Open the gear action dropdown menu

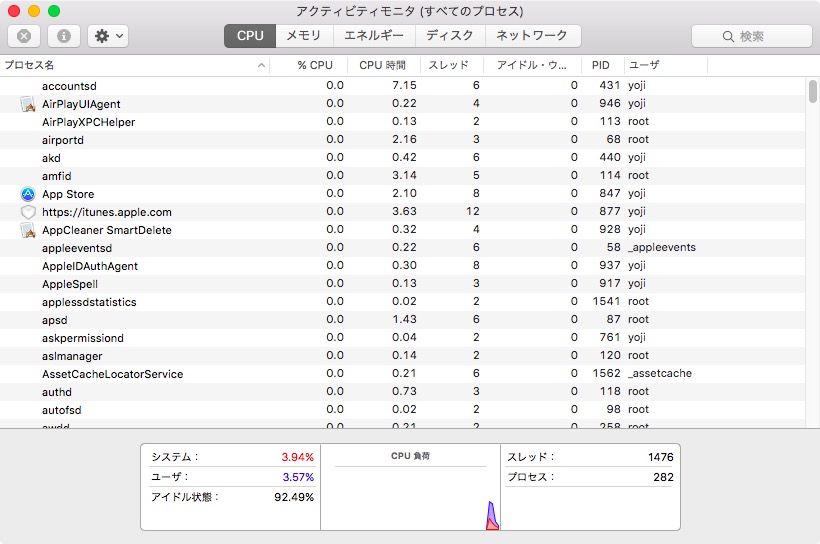pos(108,36)
